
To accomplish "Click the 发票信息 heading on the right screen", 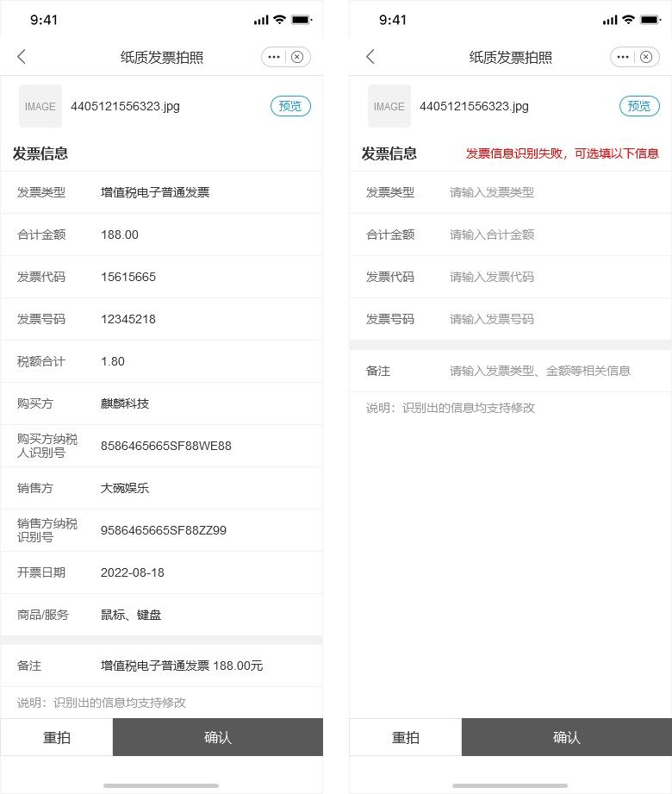I will (389, 153).
